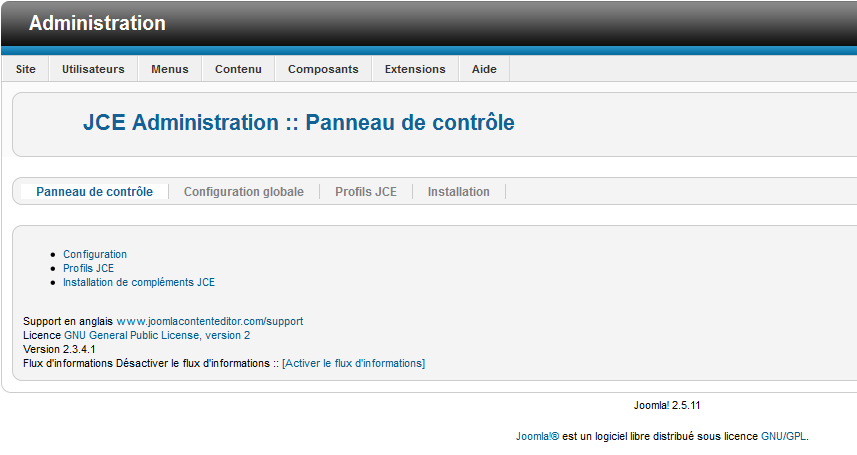
Task: Click Activer le flux d'informations link
Action: [x=354, y=364]
